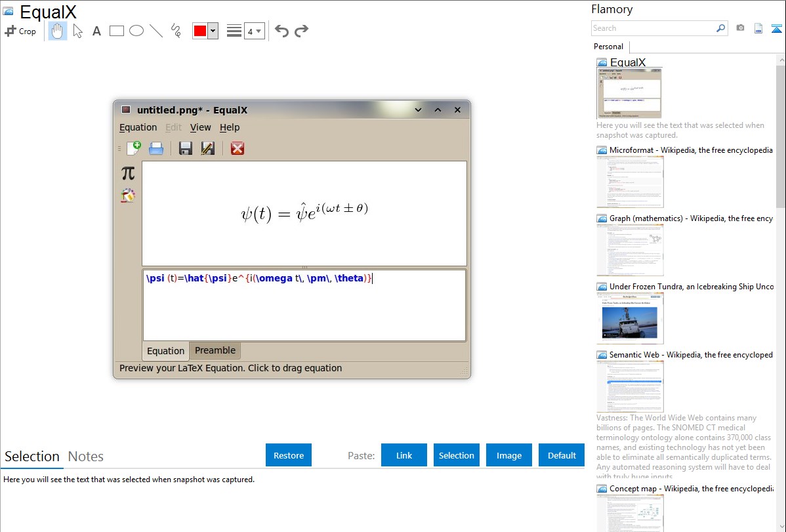Click the document page icon beside the camera

[758, 28]
